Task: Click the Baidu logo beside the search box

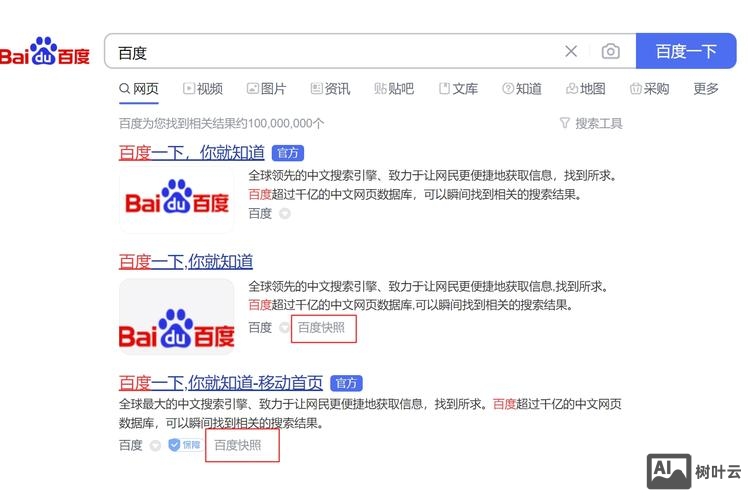Action: (45, 51)
